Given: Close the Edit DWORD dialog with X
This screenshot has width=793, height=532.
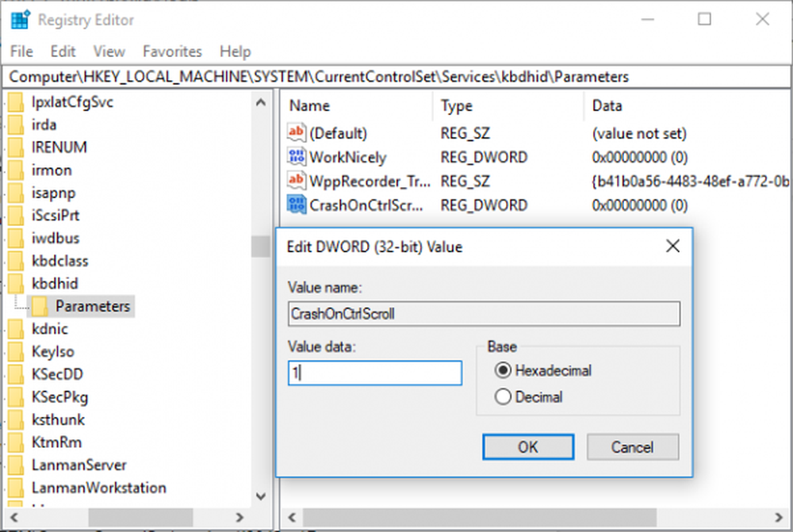Looking at the screenshot, I should coord(672,247).
